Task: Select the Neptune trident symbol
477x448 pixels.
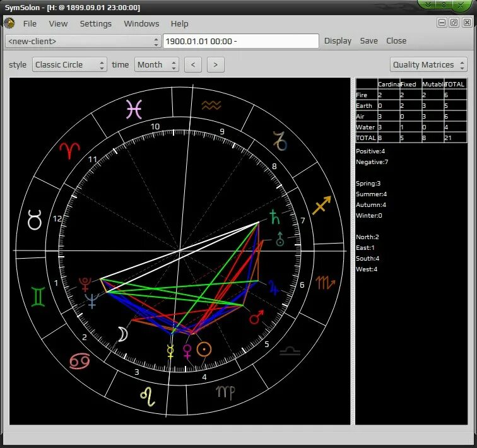Action: [x=92, y=301]
